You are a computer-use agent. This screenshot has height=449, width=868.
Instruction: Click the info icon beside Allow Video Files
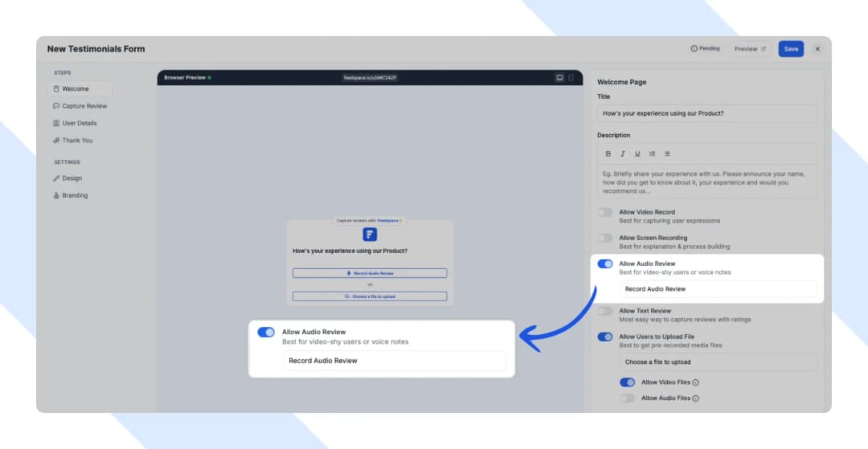(696, 382)
